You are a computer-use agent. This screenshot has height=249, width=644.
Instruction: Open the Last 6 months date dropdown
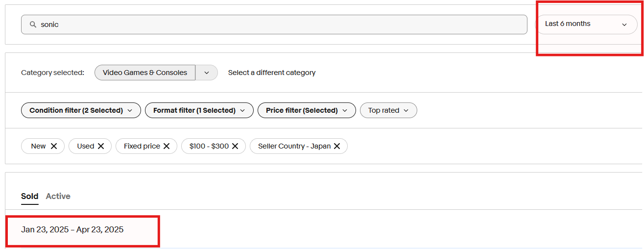(x=586, y=24)
